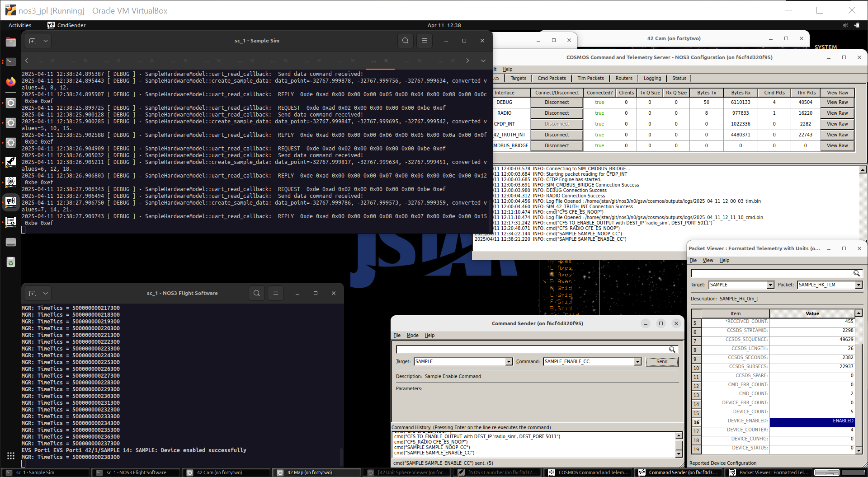
Task: Click View Raw for the CFDP_INT interface
Action: coord(837,124)
